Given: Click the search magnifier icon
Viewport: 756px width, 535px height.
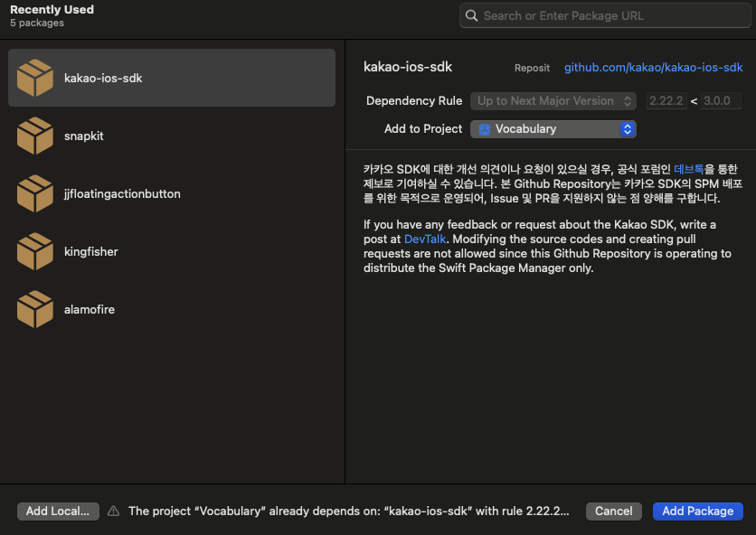Looking at the screenshot, I should 471,16.
